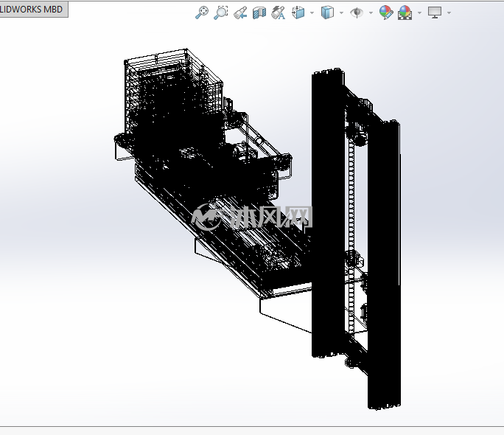The image size is (504, 435).
Task: Select the vertical chain between the columns
Action: click(x=351, y=238)
